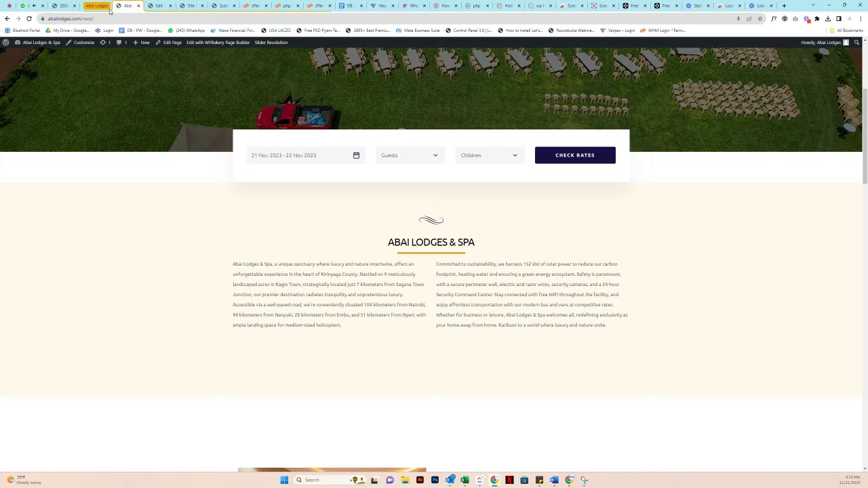
Task: Click the page vertical scrollbar thumb
Action: (865, 136)
